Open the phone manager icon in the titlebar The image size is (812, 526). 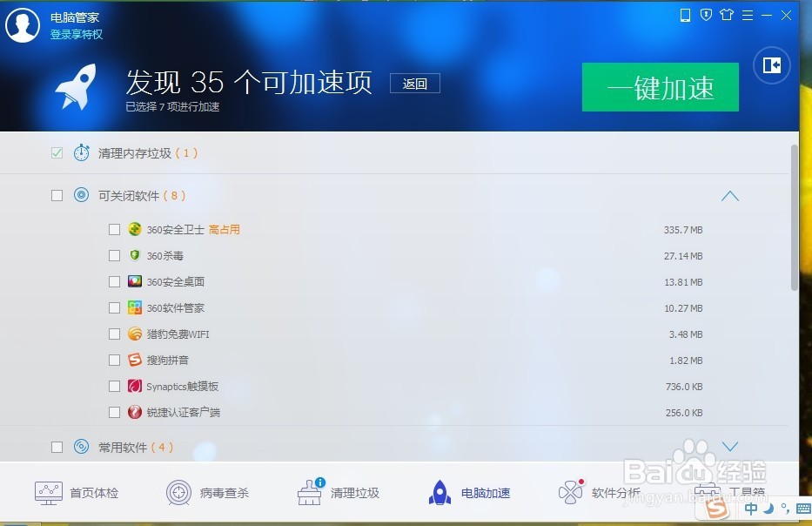pos(685,15)
